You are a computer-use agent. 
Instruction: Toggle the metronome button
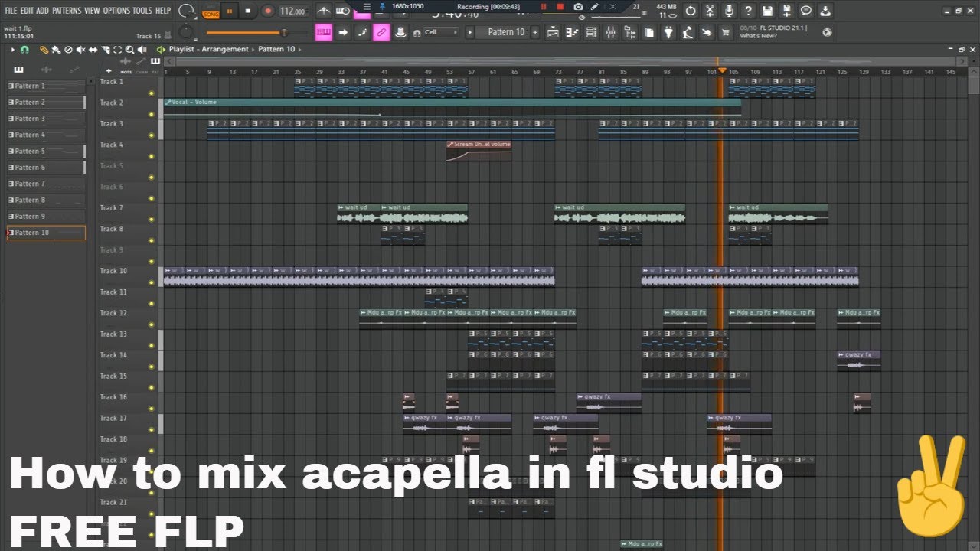pos(324,11)
